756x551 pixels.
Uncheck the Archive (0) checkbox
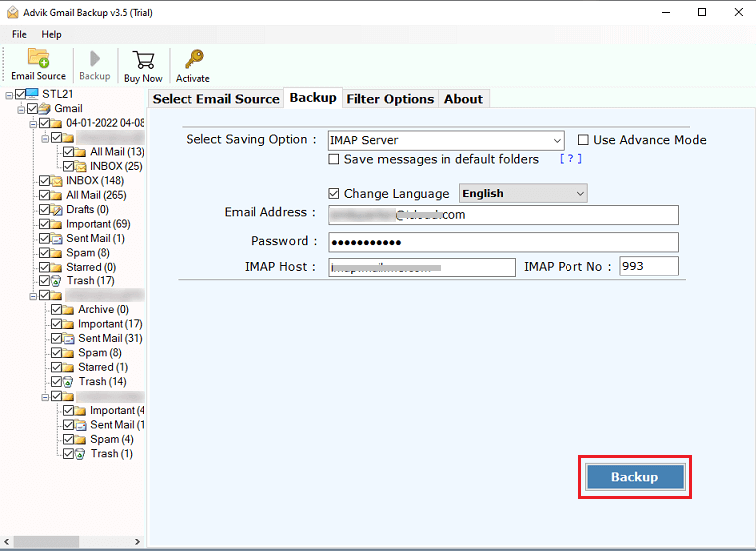pyautogui.click(x=56, y=309)
